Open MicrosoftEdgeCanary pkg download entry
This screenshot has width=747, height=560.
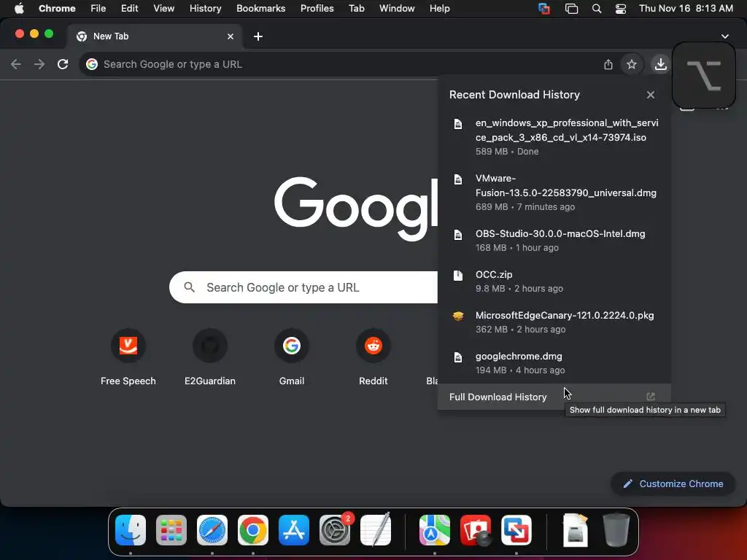(554, 322)
